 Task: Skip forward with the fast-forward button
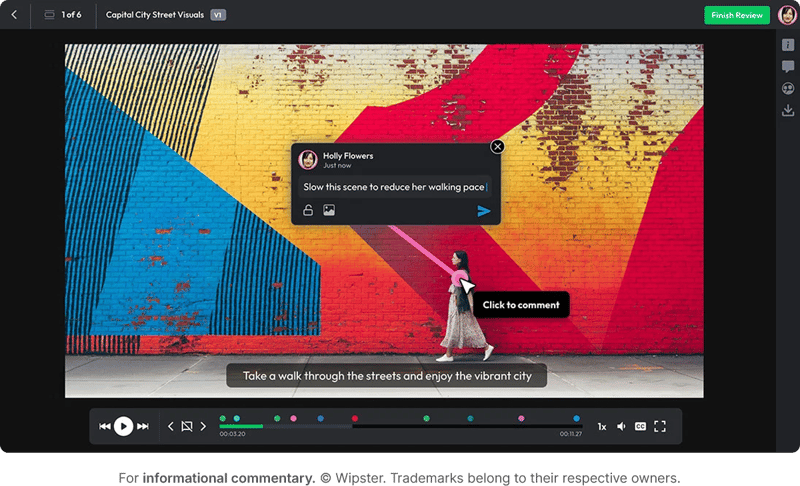click(143, 426)
